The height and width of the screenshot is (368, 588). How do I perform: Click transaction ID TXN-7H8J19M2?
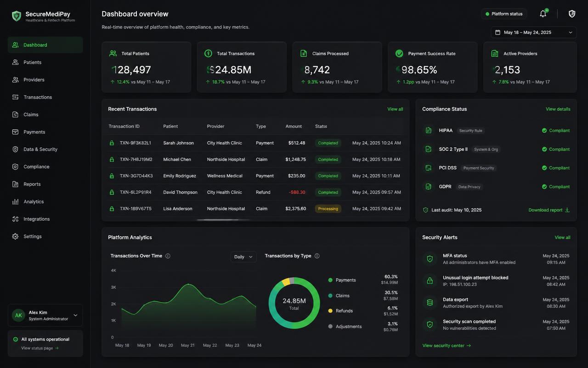[136, 160]
